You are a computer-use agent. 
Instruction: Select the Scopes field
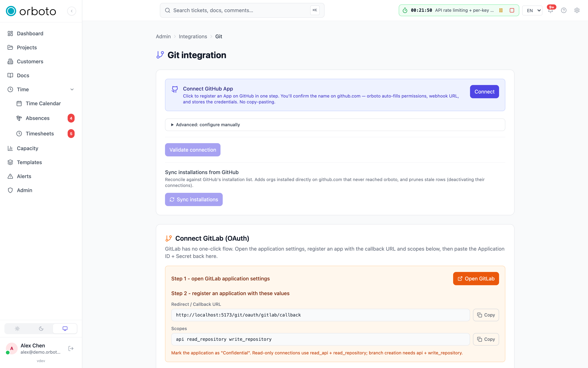[x=320, y=339]
